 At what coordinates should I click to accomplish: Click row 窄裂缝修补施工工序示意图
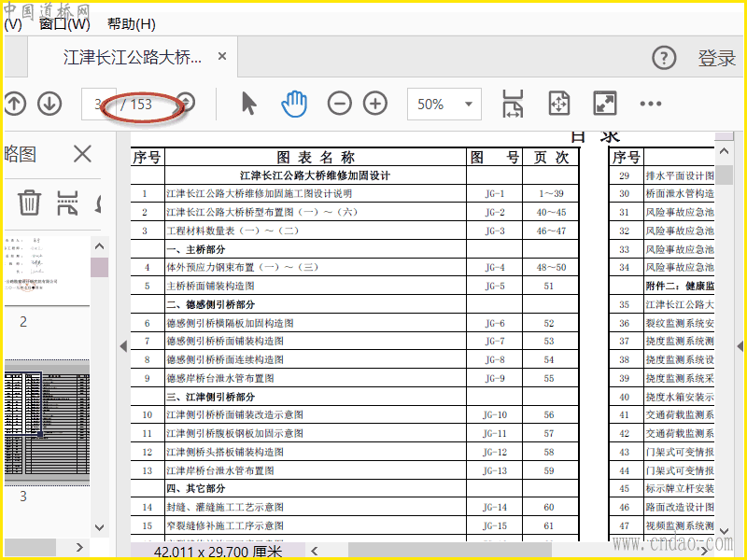point(355,526)
